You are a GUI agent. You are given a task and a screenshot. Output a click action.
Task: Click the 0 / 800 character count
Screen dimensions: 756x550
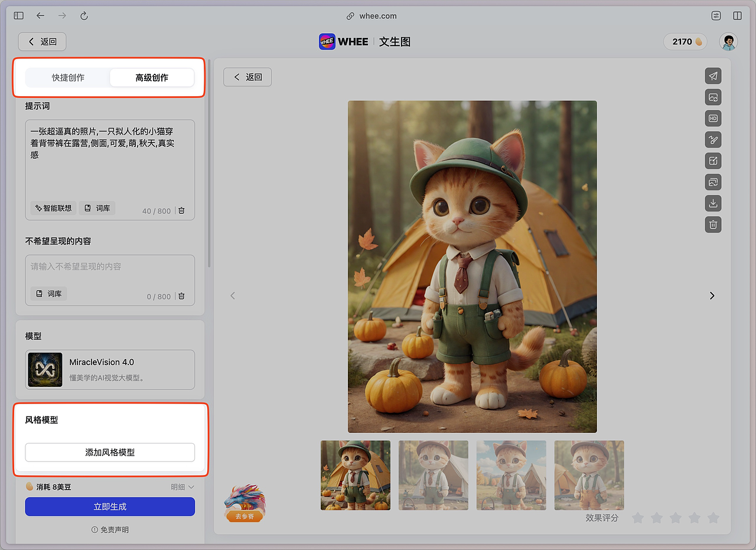click(x=159, y=297)
